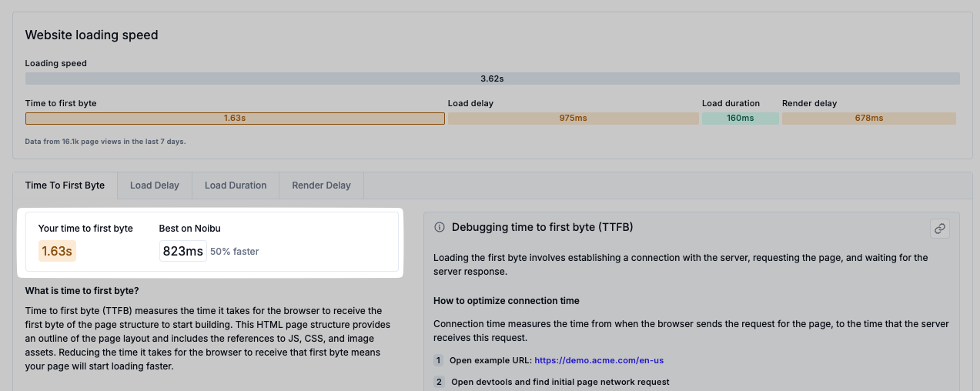Select the outlined 1.63s timeline bar segment
This screenshot has height=391, width=980.
(235, 119)
